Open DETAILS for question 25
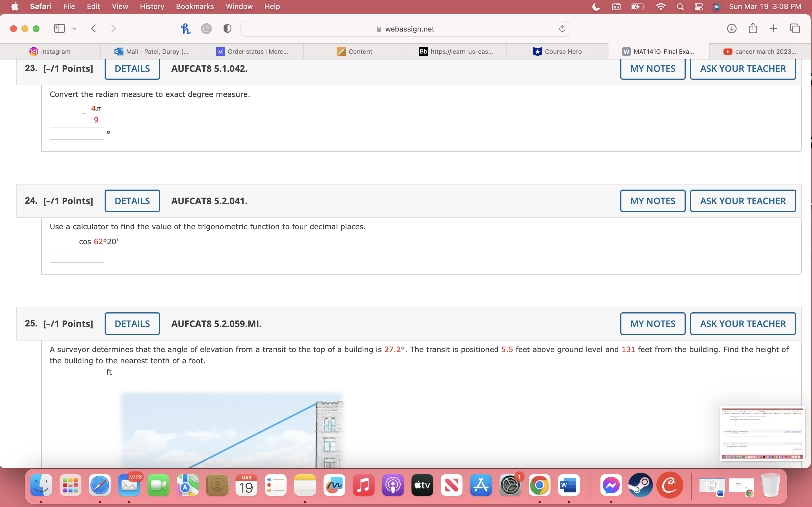 [x=132, y=323]
